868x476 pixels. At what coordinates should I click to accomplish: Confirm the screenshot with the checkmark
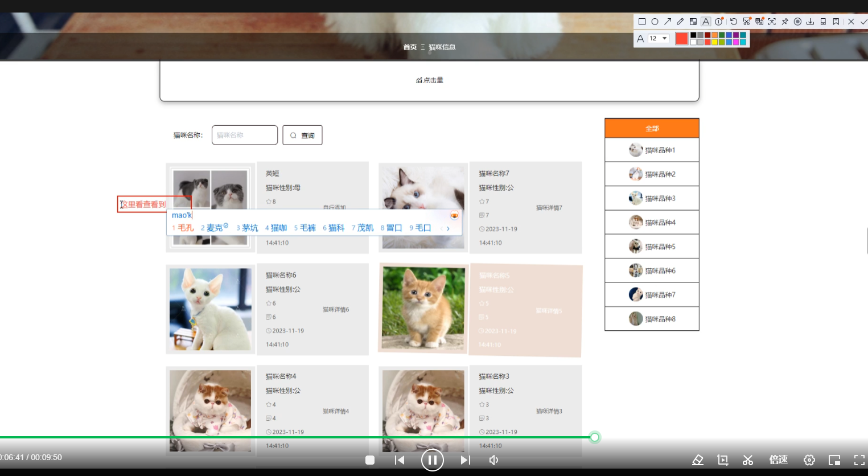click(863, 22)
